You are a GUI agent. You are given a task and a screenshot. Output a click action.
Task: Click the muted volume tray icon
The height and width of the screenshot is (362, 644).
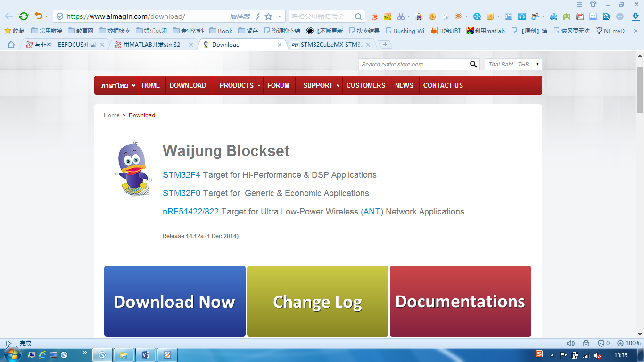[598, 355]
